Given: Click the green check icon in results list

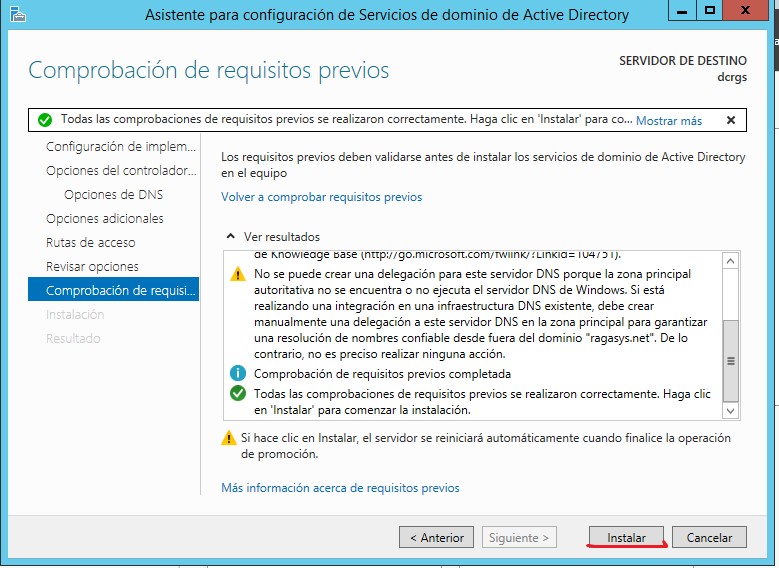Looking at the screenshot, I should click(x=238, y=393).
